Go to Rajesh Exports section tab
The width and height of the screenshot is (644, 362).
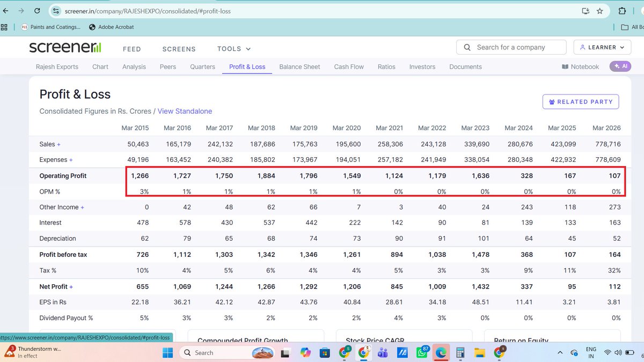(x=57, y=67)
